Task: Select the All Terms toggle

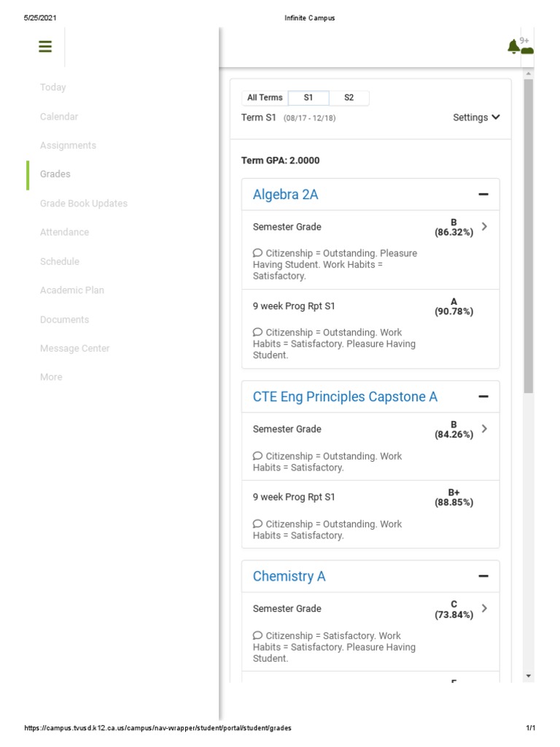Action: [x=265, y=98]
